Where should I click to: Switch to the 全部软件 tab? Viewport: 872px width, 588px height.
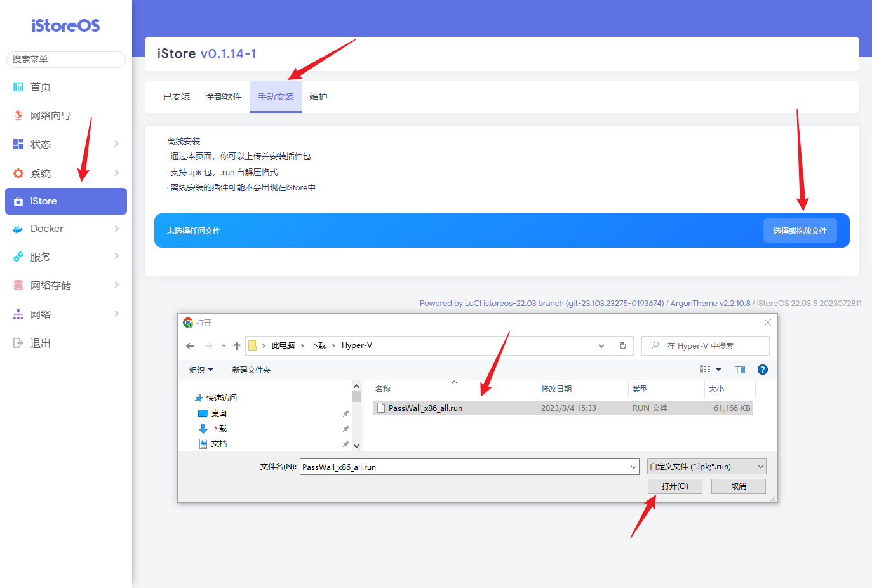coord(224,97)
